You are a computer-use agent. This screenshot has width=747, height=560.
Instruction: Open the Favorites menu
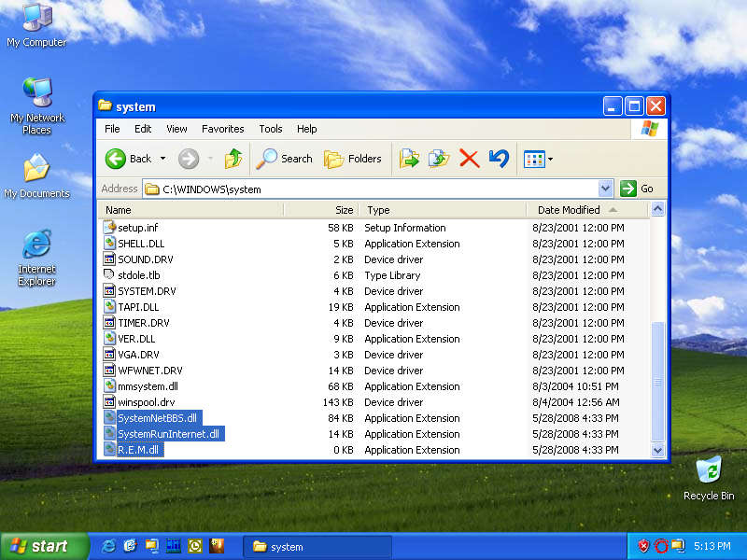[x=223, y=129]
